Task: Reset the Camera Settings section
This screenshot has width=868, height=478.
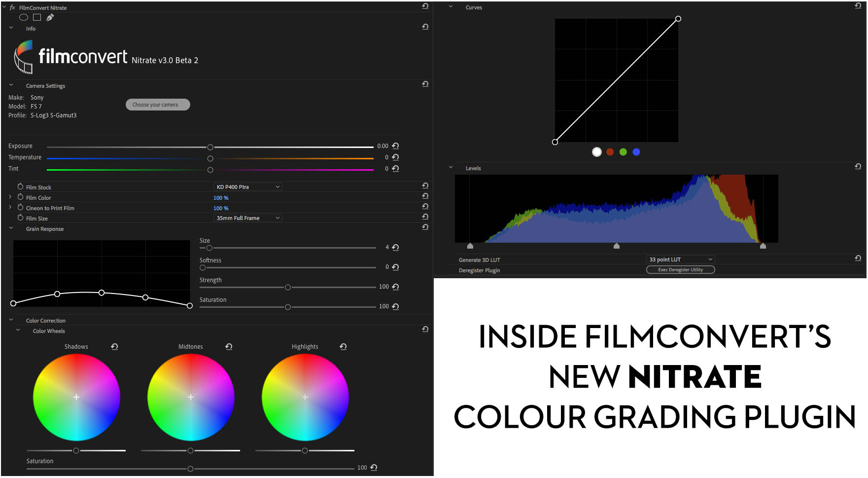Action: [425, 84]
